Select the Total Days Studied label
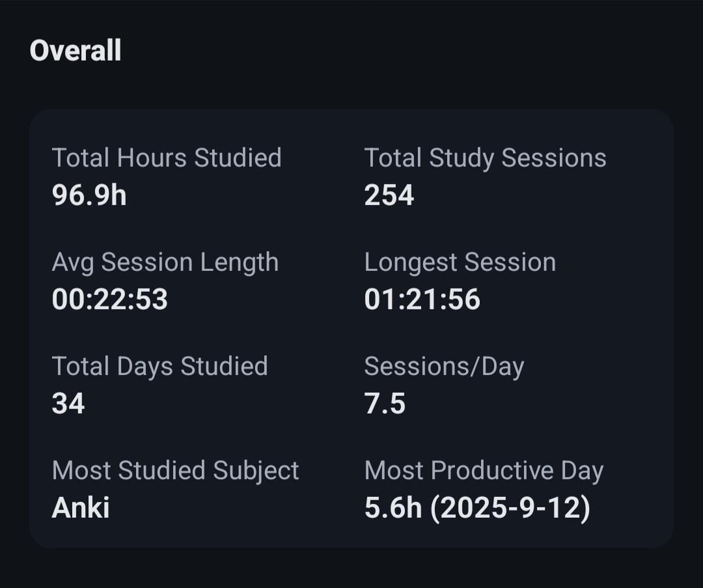This screenshot has height=588, width=703. (x=160, y=366)
